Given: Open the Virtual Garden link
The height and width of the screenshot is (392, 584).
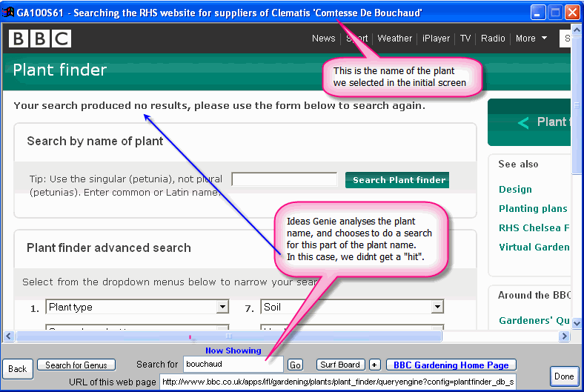Looking at the screenshot, I should coord(534,248).
